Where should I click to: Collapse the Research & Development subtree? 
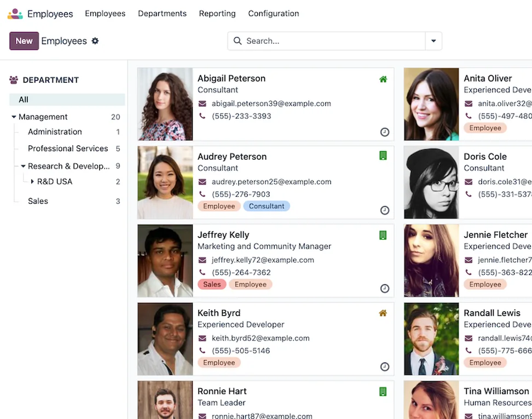(x=23, y=167)
